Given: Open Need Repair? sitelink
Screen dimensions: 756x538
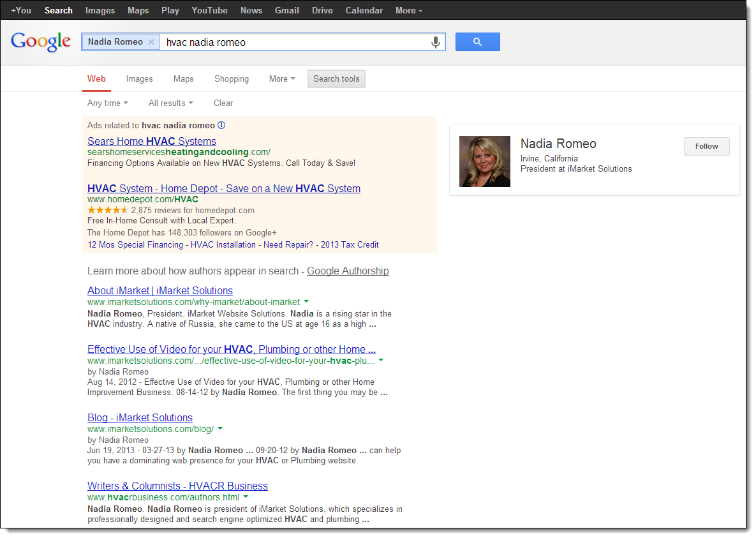Looking at the screenshot, I should [288, 245].
